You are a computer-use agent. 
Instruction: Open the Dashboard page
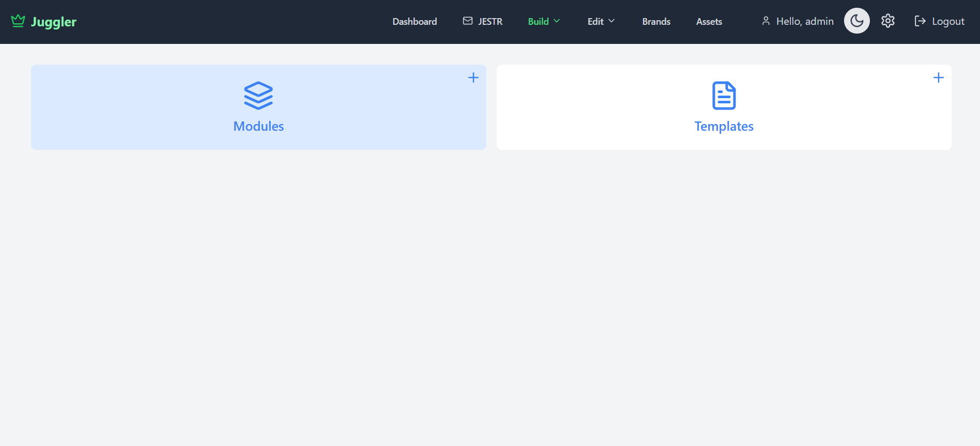coord(415,21)
